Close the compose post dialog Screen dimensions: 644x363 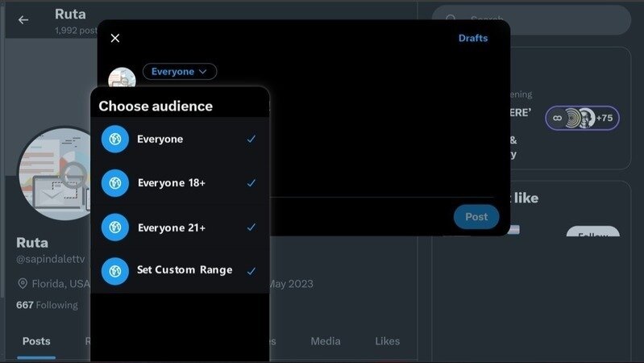click(115, 38)
